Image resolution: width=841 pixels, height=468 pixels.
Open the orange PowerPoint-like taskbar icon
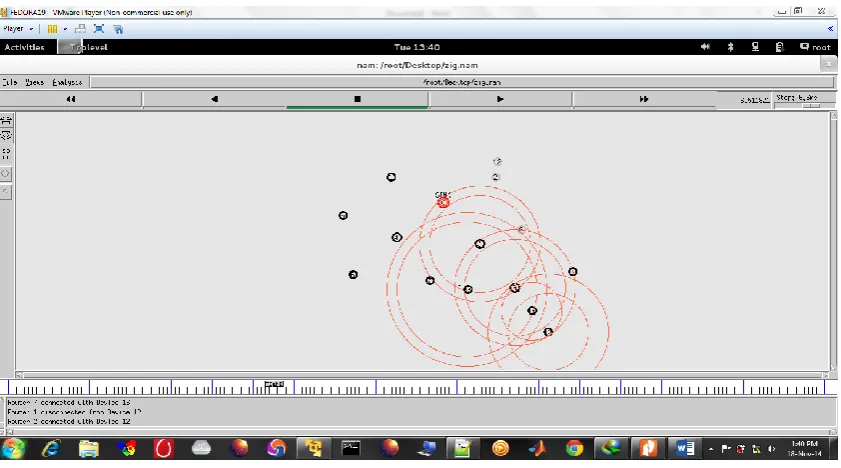[648, 448]
